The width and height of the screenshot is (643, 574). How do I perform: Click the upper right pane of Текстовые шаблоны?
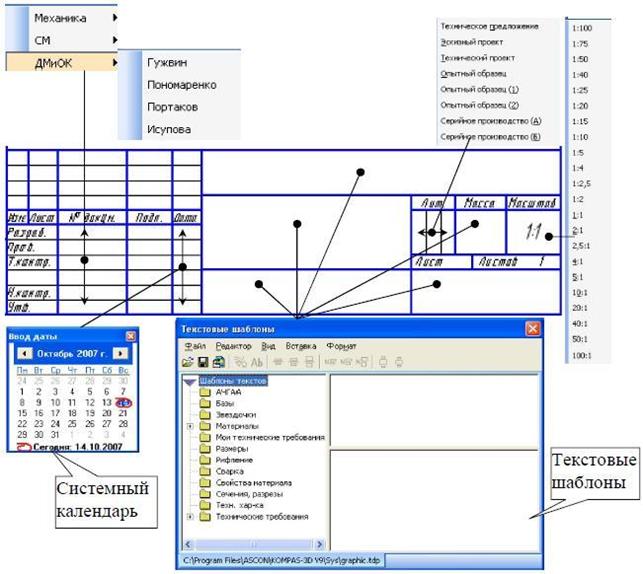[x=434, y=411]
